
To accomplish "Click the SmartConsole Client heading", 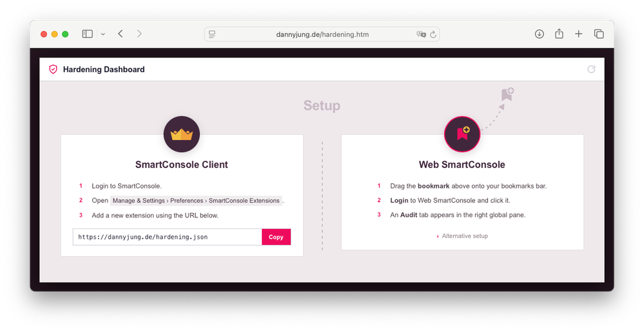I will pos(182,165).
